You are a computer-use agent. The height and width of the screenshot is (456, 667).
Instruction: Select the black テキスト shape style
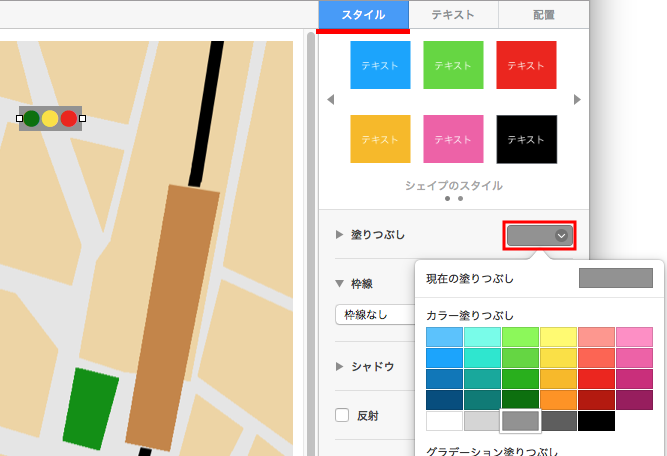click(x=526, y=139)
